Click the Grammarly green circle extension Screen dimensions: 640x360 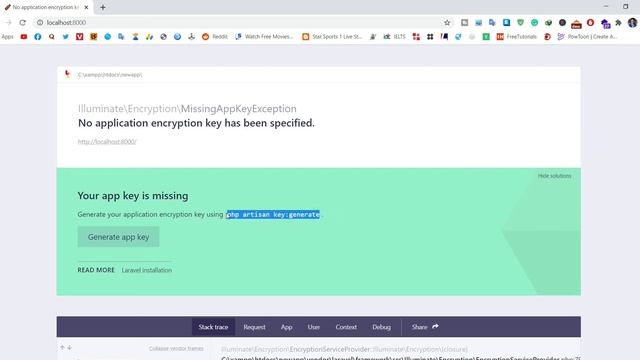coord(534,23)
